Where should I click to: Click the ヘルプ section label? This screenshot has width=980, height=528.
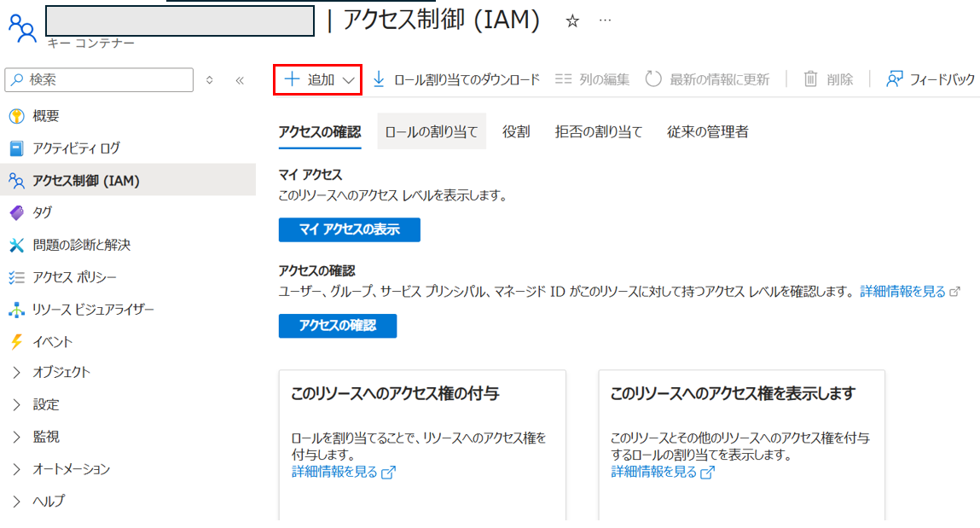tap(48, 502)
